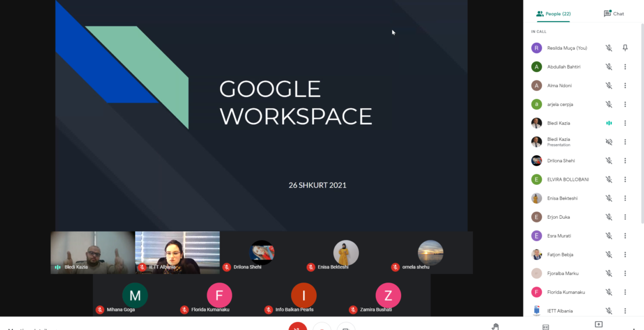Toggle Abdullah Bahtiri's microphone mute icon
Screen dimensions: 644x330
click(x=609, y=67)
